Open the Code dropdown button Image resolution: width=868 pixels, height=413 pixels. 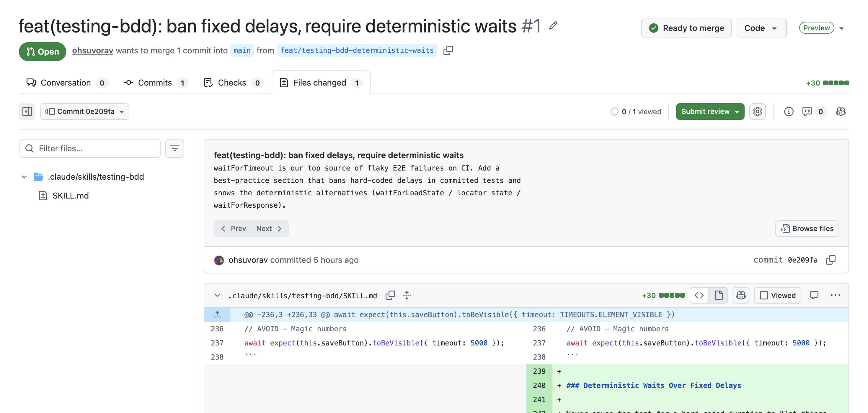pyautogui.click(x=761, y=28)
